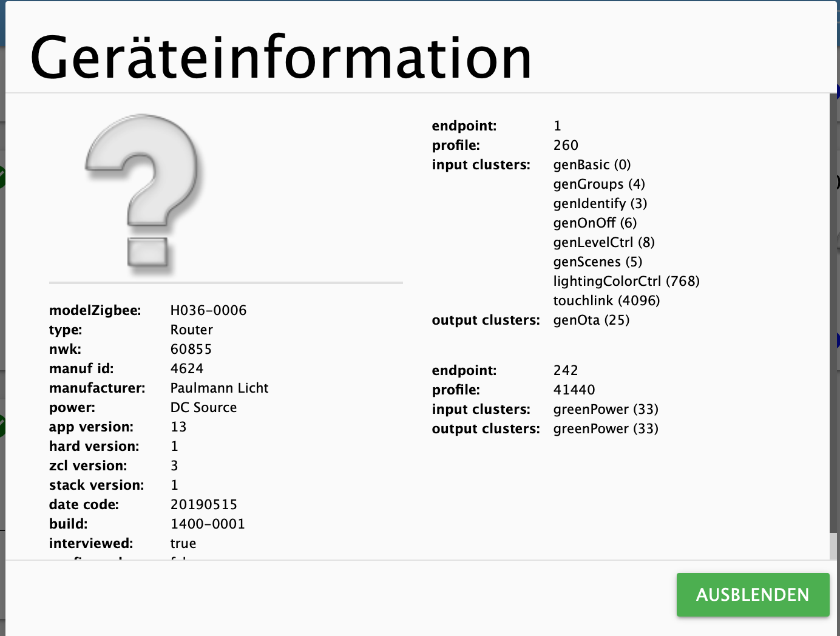Click profile value 41440
Viewport: 840px width, 636px height.
(x=574, y=390)
